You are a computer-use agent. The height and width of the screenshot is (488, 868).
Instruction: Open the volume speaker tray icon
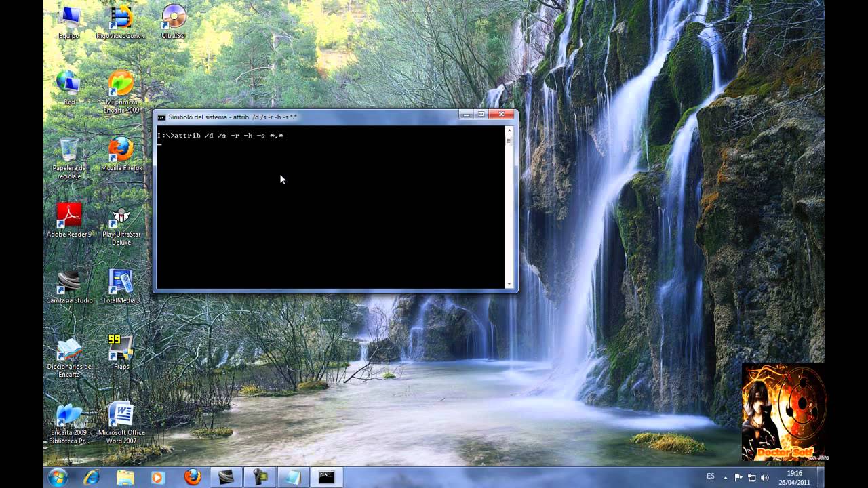click(765, 477)
